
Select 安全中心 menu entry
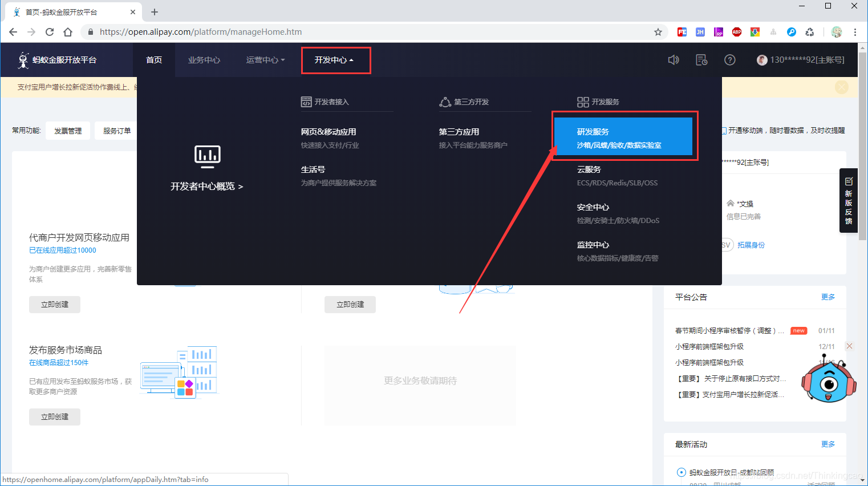click(593, 207)
